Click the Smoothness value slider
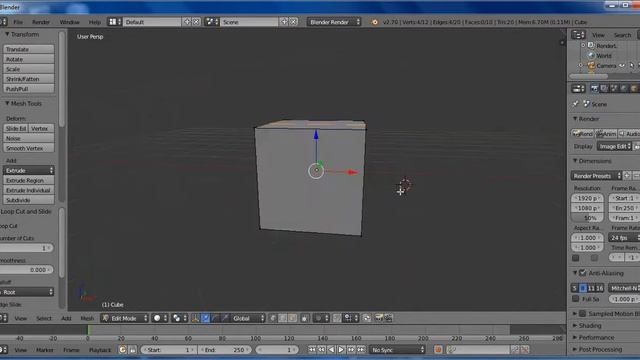 pos(26,270)
